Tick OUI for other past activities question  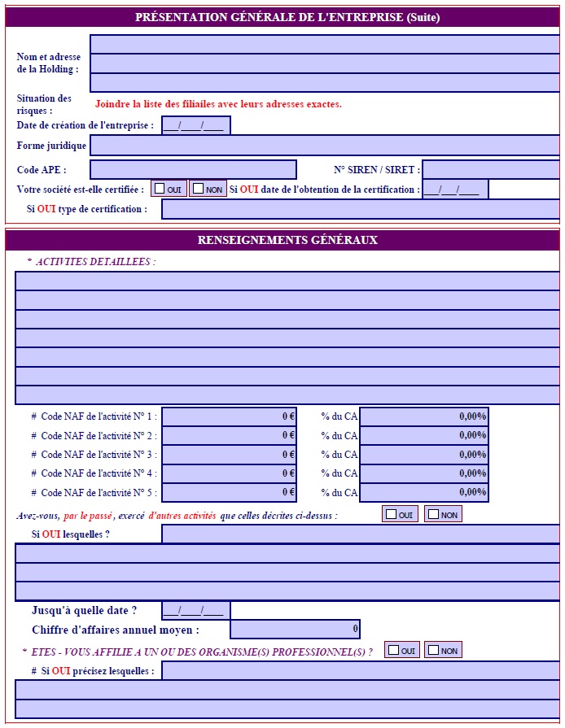(x=392, y=514)
